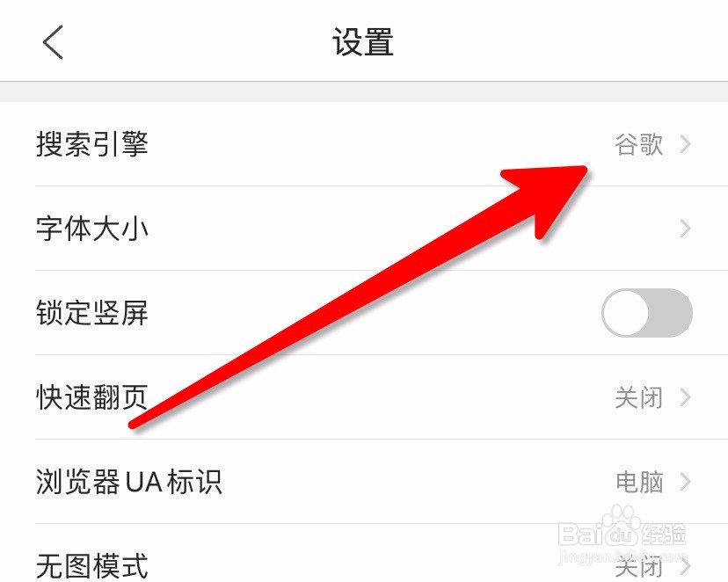Click the chevron beside 电脑
The height and width of the screenshot is (582, 728).
(x=685, y=482)
